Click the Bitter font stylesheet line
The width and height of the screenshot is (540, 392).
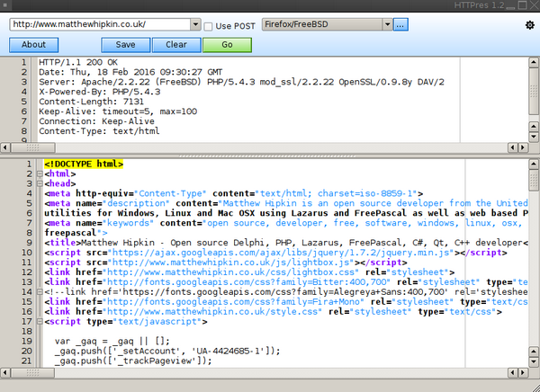pos(286,282)
